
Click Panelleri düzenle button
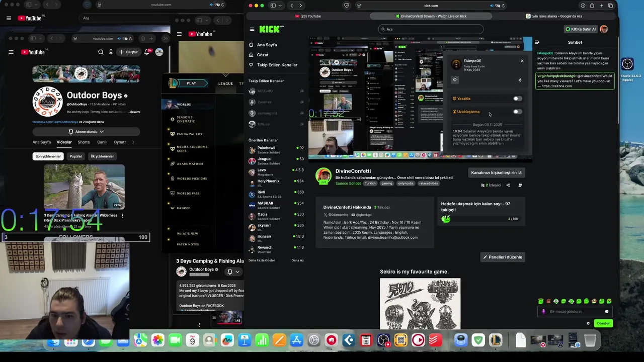(x=503, y=257)
